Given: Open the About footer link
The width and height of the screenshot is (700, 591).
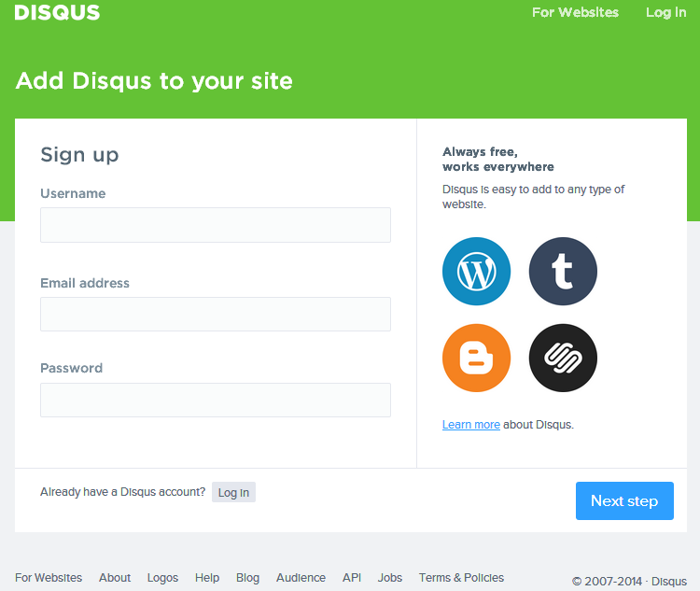Looking at the screenshot, I should [x=115, y=578].
